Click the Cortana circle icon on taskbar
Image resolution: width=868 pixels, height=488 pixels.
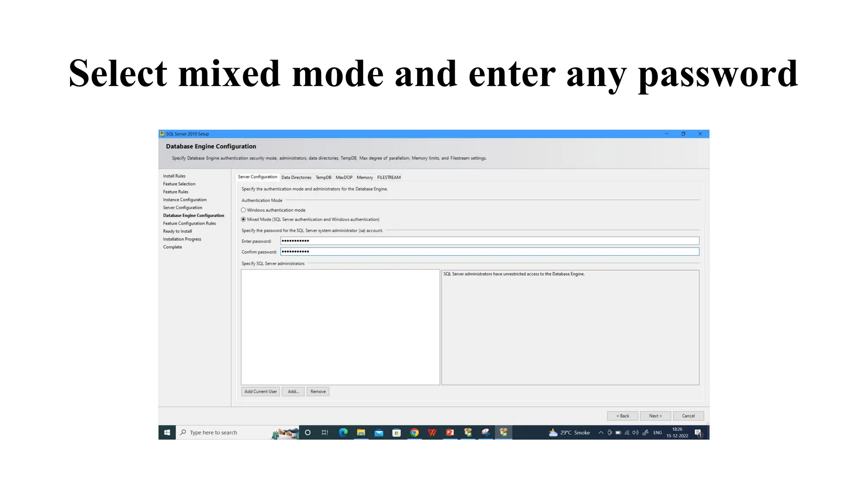tap(308, 433)
